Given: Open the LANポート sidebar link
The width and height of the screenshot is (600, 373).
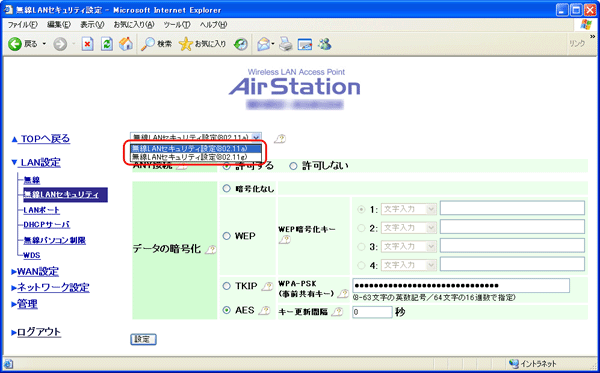Looking at the screenshot, I should 42,210.
